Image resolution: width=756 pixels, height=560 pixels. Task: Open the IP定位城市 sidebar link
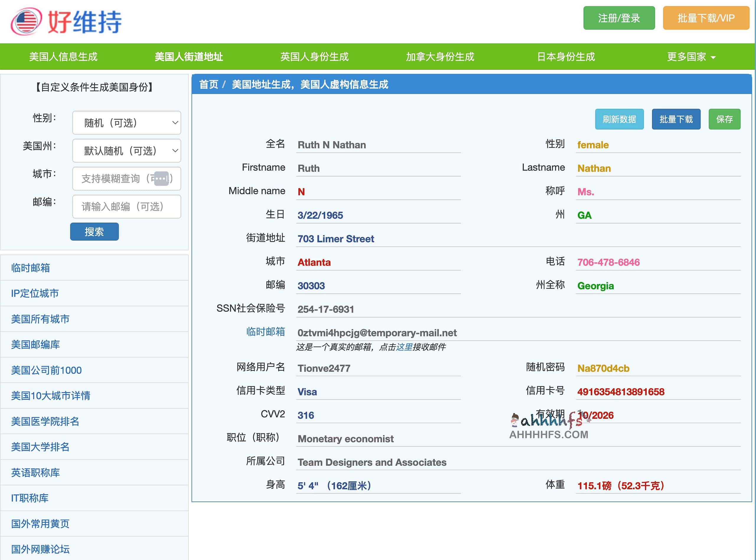coord(35,293)
